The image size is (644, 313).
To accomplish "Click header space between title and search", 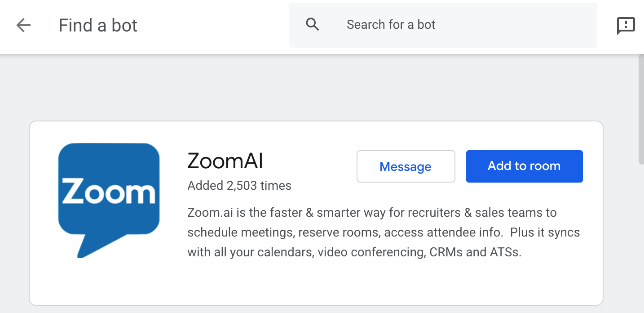I will 211,25.
